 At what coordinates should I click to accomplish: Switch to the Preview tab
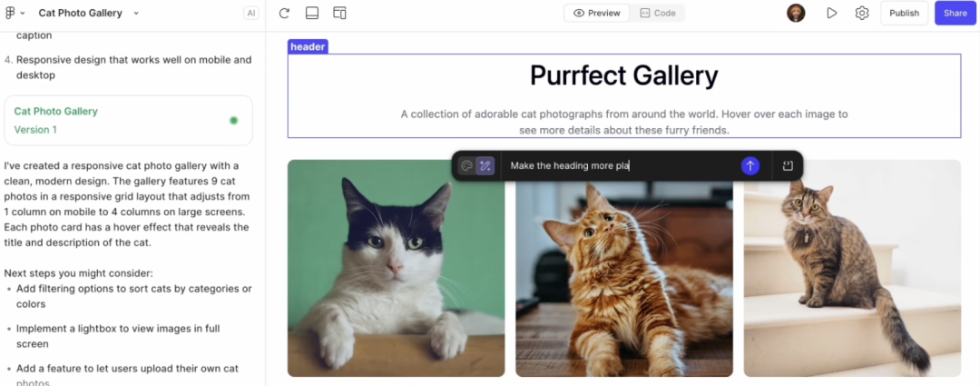point(597,14)
